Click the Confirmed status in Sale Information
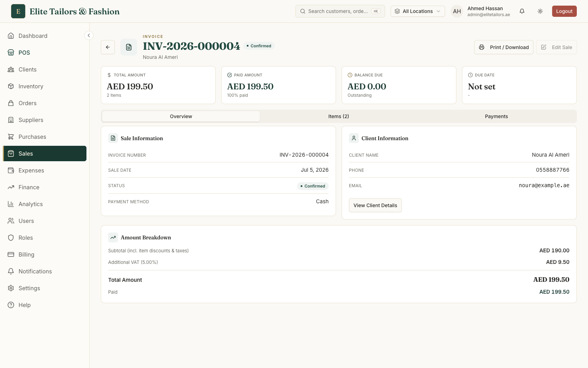588x368 pixels. pos(313,186)
